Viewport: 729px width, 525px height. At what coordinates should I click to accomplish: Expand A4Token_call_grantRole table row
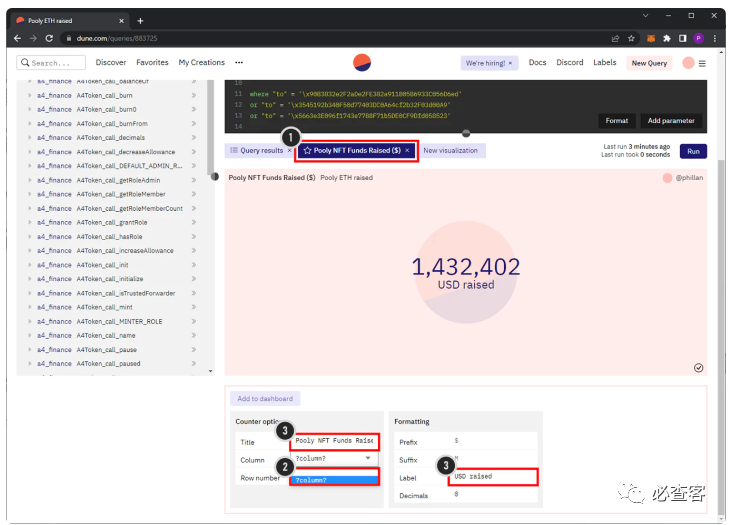pyautogui.click(x=30, y=223)
